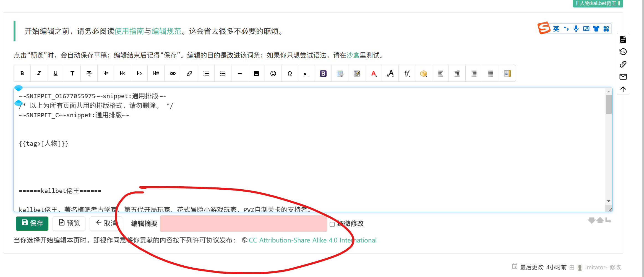This screenshot has width=644, height=277.
Task: Apply italic text formatting
Action: coord(39,73)
